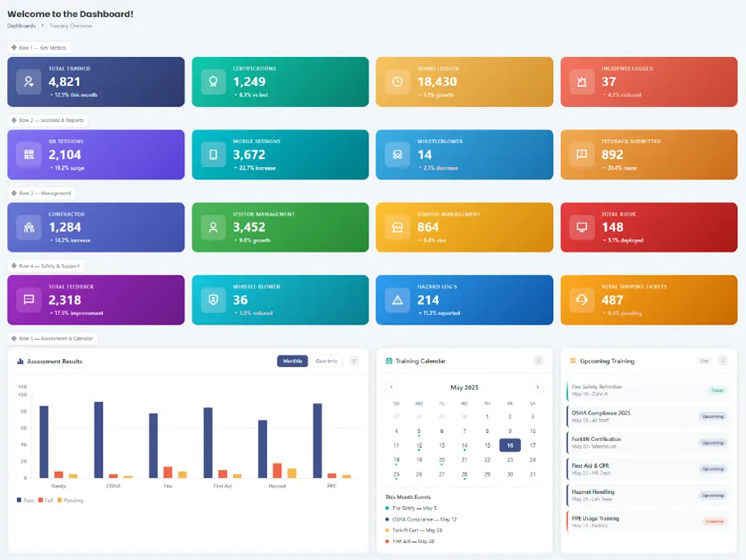The height and width of the screenshot is (560, 746).
Task: Open the Upcoming Training panel options menu
Action: (x=723, y=360)
